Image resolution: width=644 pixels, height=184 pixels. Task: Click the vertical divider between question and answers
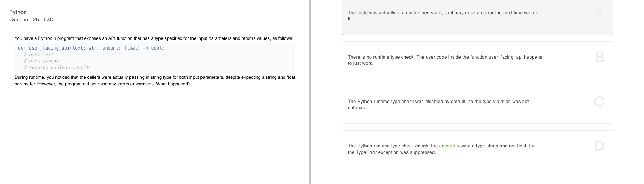pyautogui.click(x=310, y=92)
